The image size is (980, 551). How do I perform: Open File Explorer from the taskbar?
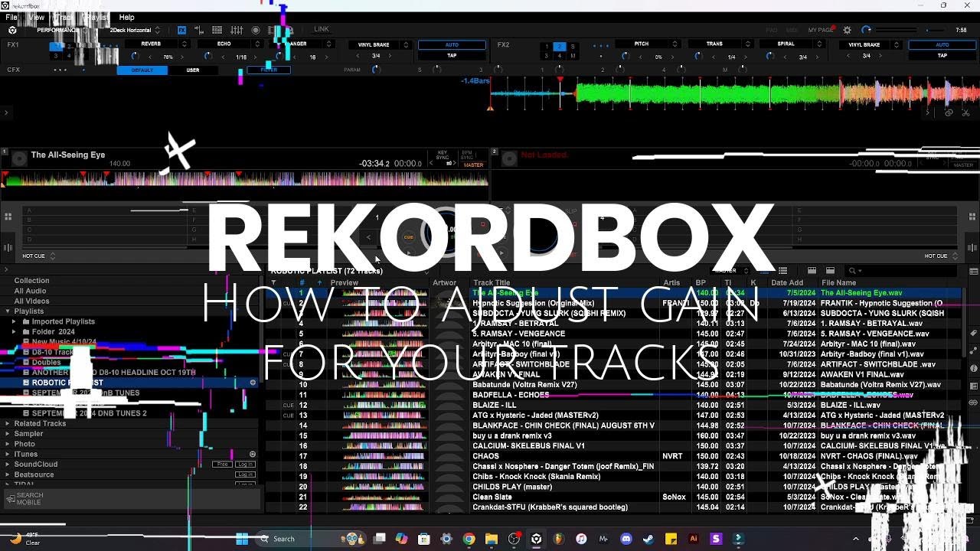pyautogui.click(x=491, y=539)
